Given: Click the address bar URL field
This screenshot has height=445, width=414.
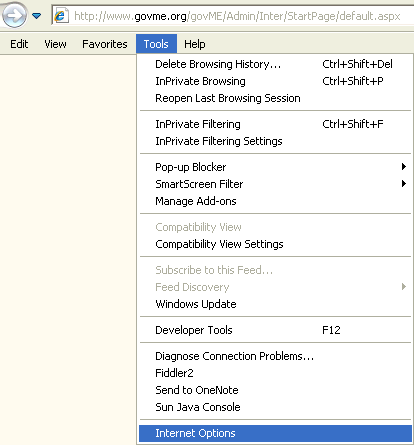Looking at the screenshot, I should point(237,16).
